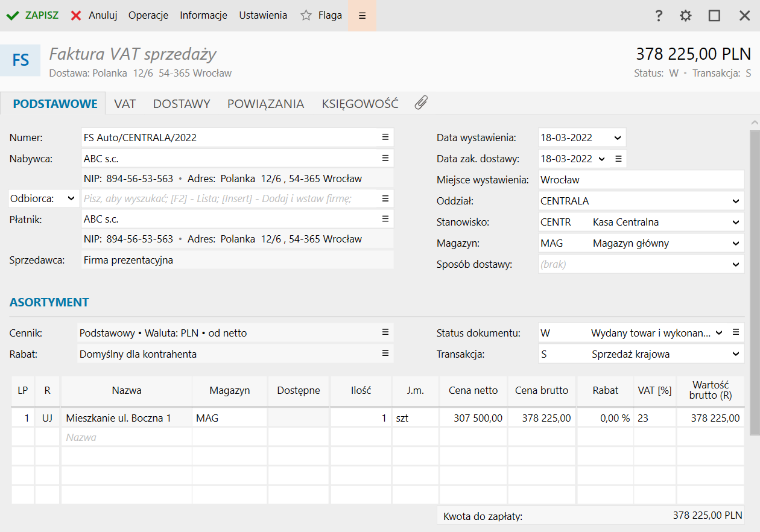
Task: Expand the Stanowisko Kasa Centralna dropdown
Action: coord(736,222)
